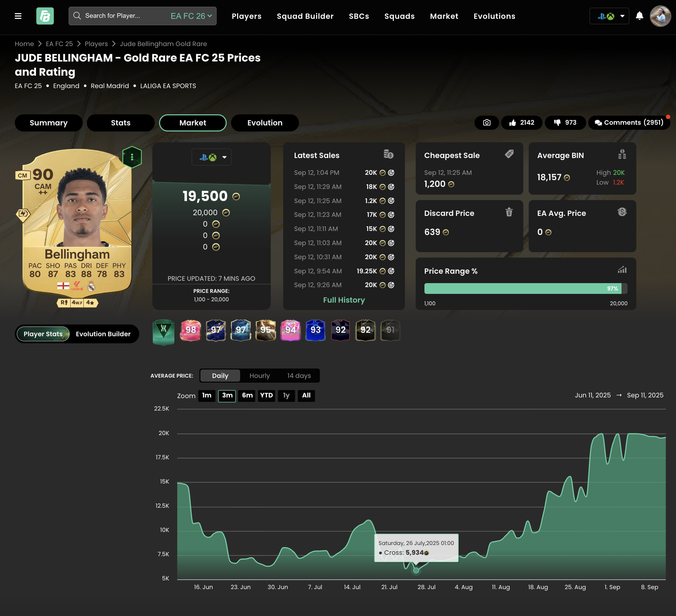Switch to the Summary tab
Screen dimensions: 676x616
point(49,123)
